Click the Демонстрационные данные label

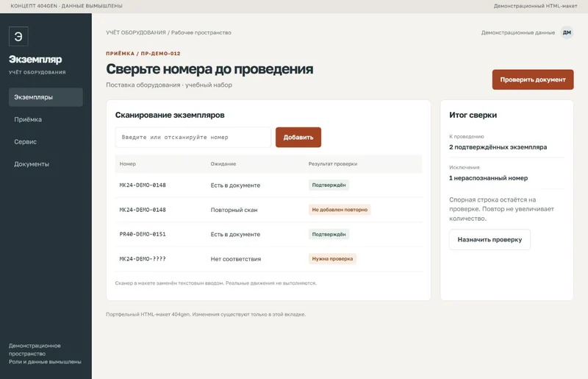click(x=518, y=32)
